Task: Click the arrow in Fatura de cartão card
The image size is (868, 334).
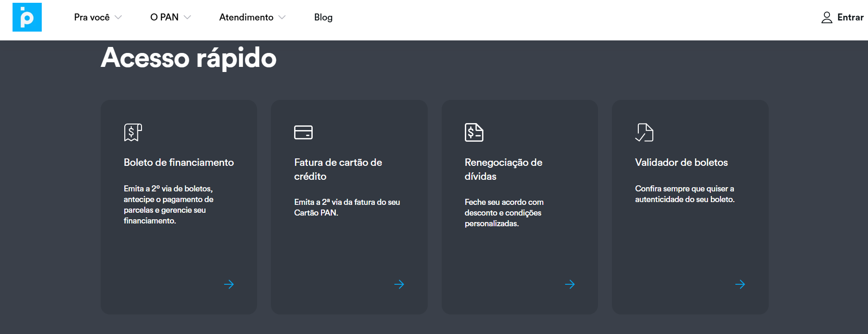Action: click(x=399, y=284)
